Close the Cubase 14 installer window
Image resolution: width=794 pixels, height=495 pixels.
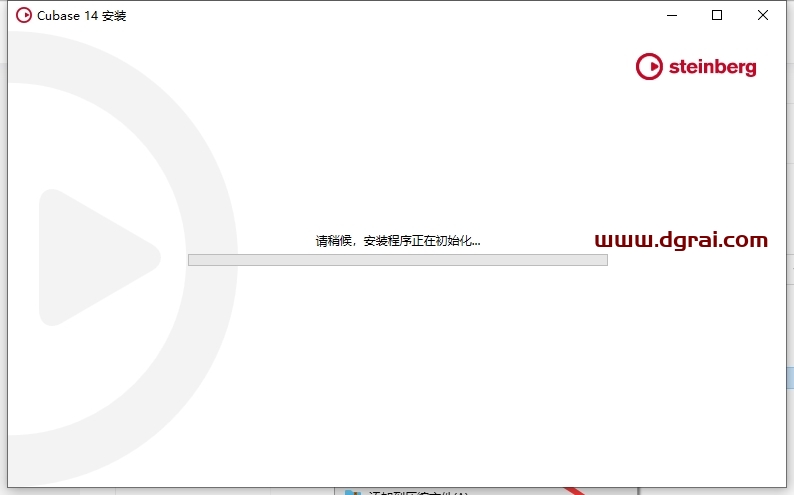(x=763, y=15)
